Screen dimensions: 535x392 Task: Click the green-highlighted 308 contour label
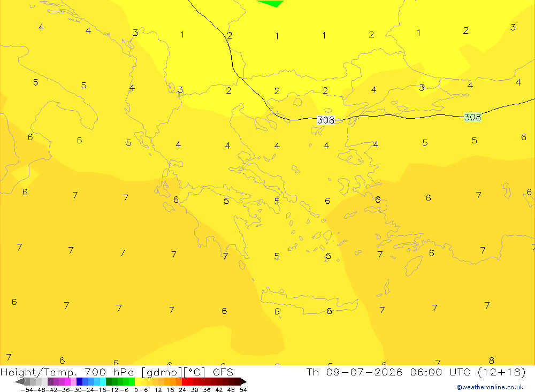[472, 117]
